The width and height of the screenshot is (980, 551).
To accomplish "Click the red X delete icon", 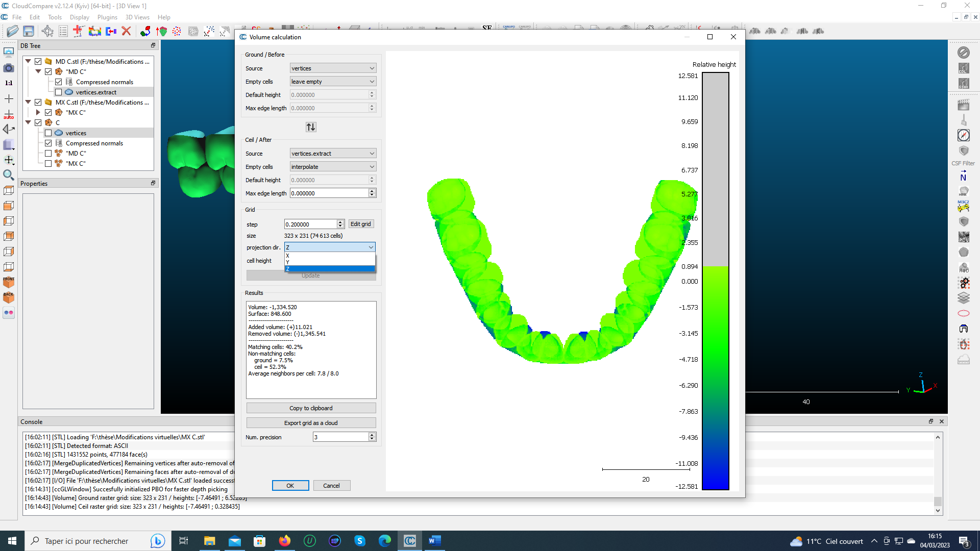I will click(x=126, y=31).
